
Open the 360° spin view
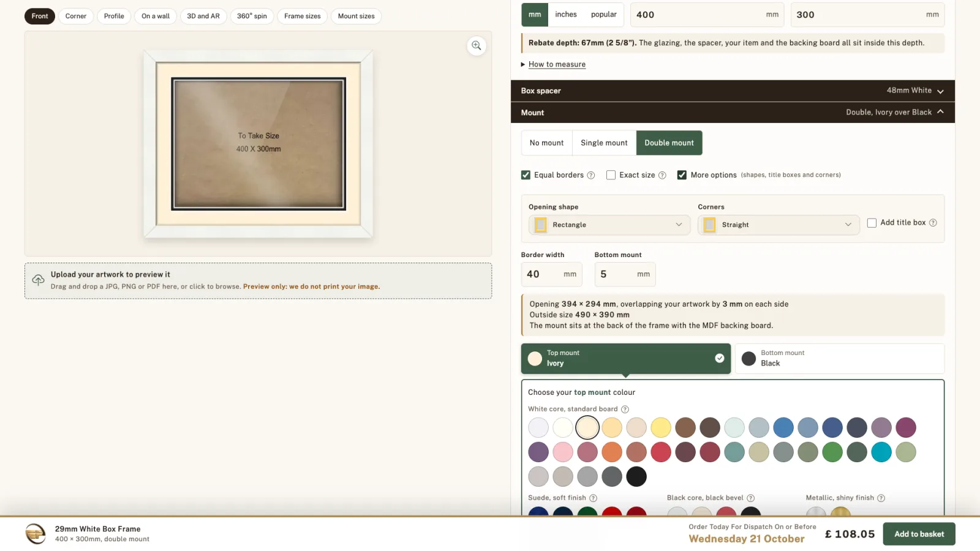pyautogui.click(x=252, y=16)
